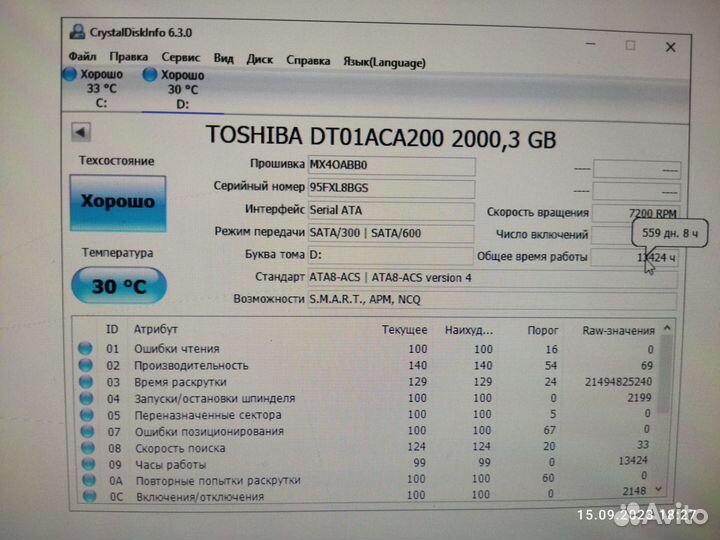Click status orb for Запуски/остановки шпинделя row

[86, 398]
